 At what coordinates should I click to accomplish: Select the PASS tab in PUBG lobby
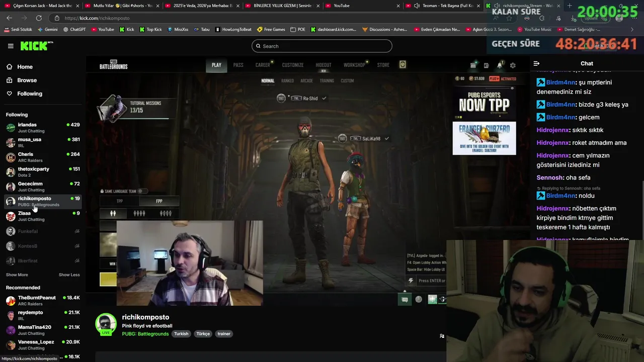238,65
